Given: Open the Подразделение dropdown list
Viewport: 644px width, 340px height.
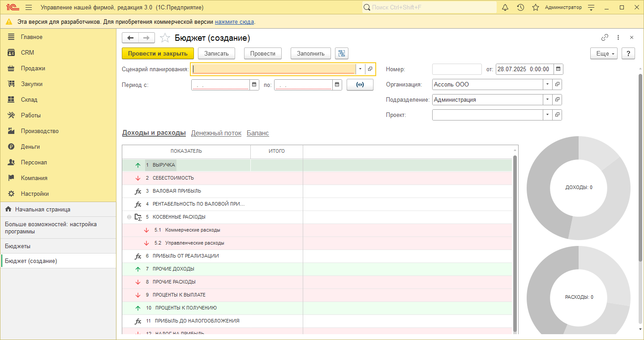Looking at the screenshot, I should 548,100.
